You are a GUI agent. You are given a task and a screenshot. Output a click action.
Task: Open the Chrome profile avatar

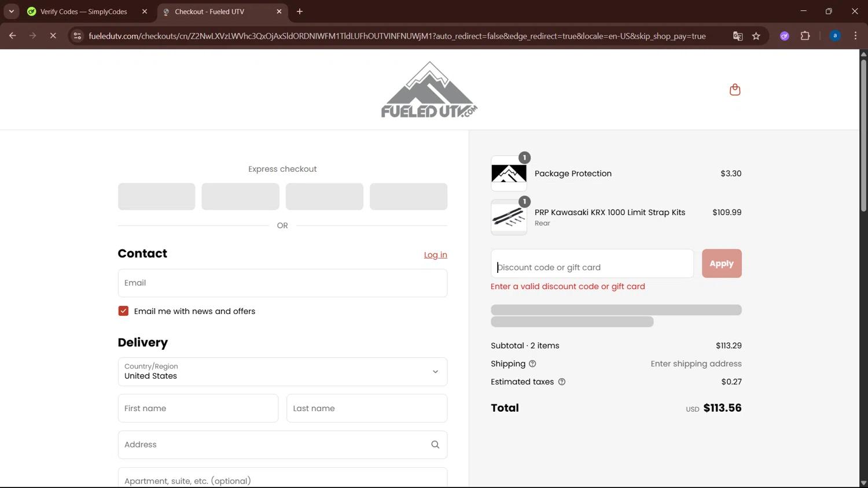[835, 36]
